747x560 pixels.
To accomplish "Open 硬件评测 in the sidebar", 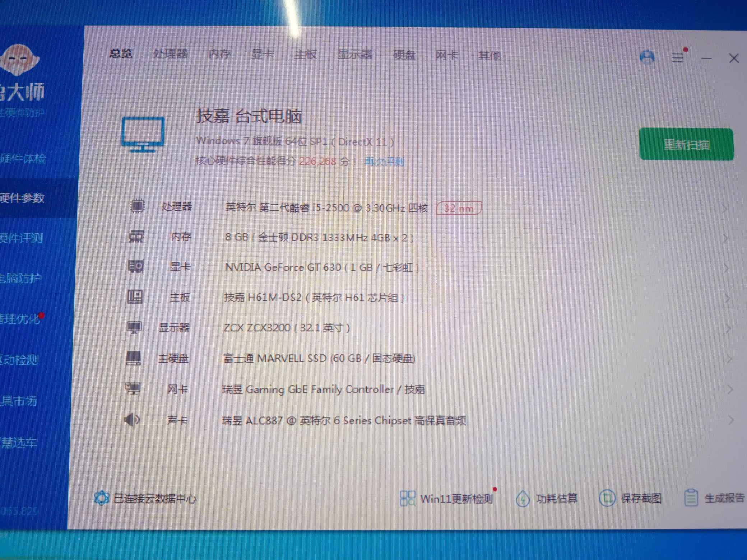I will pos(22,238).
